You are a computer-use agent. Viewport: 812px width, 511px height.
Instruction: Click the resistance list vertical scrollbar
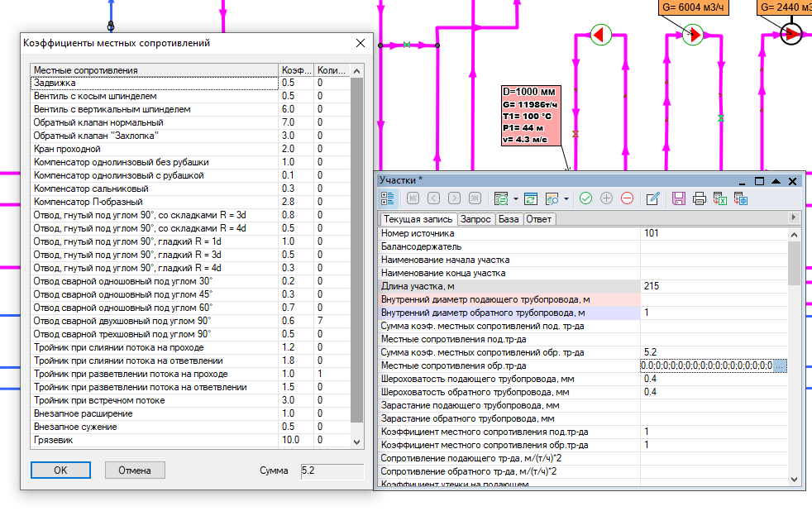357,248
